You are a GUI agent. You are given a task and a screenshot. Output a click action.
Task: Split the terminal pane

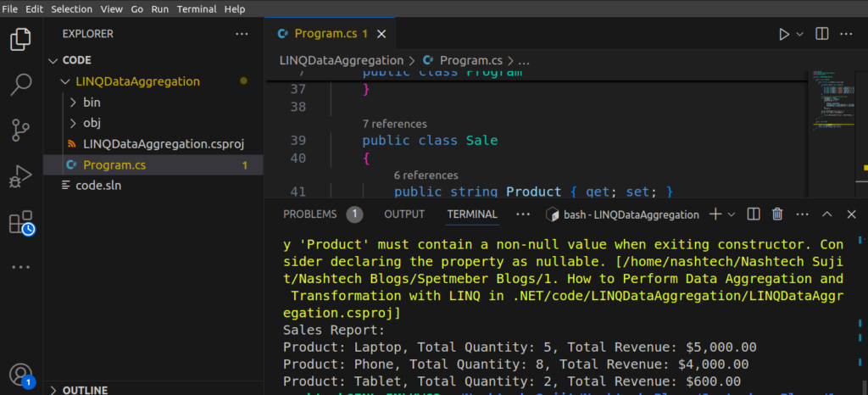[754, 214]
